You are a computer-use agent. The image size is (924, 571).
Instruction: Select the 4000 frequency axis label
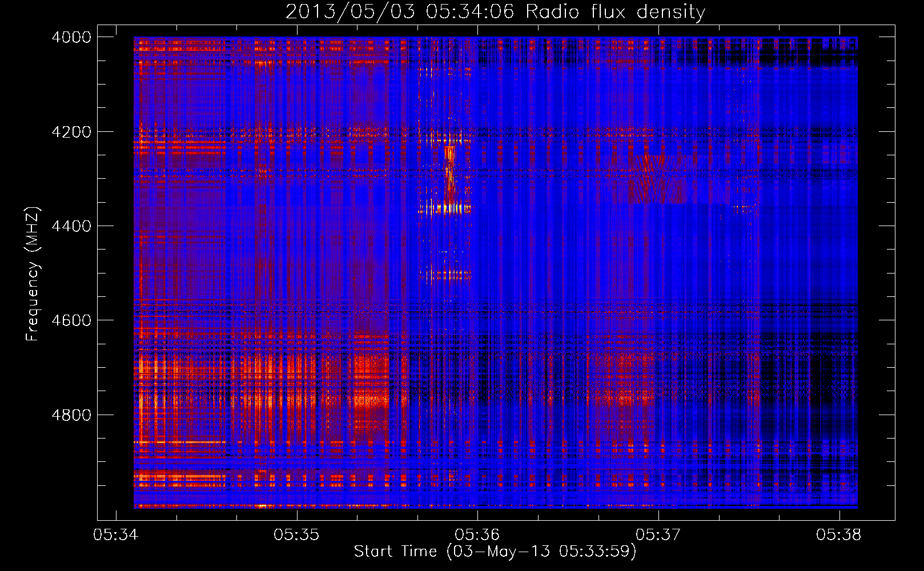pyautogui.click(x=71, y=37)
